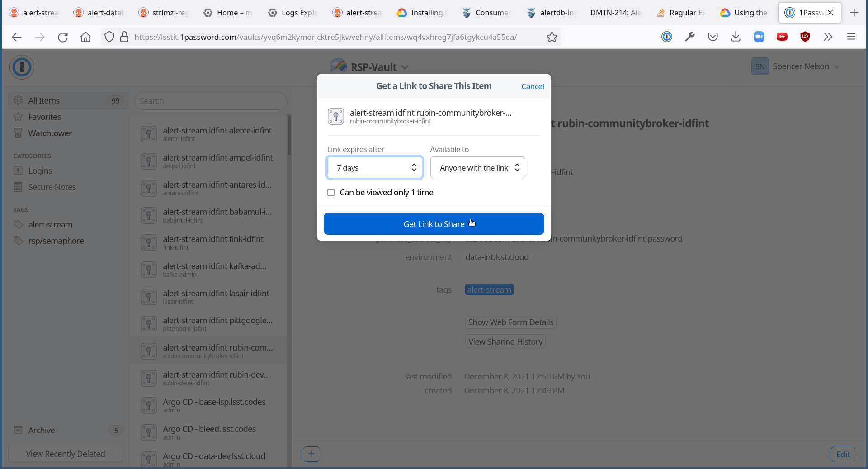Open a new browser tab
The height and width of the screenshot is (469, 868).
click(x=854, y=13)
